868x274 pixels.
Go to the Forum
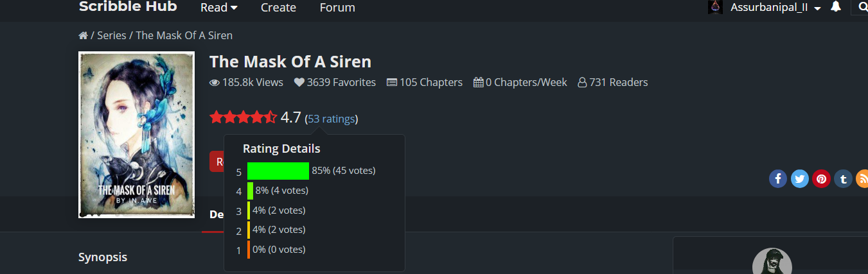[x=337, y=8]
